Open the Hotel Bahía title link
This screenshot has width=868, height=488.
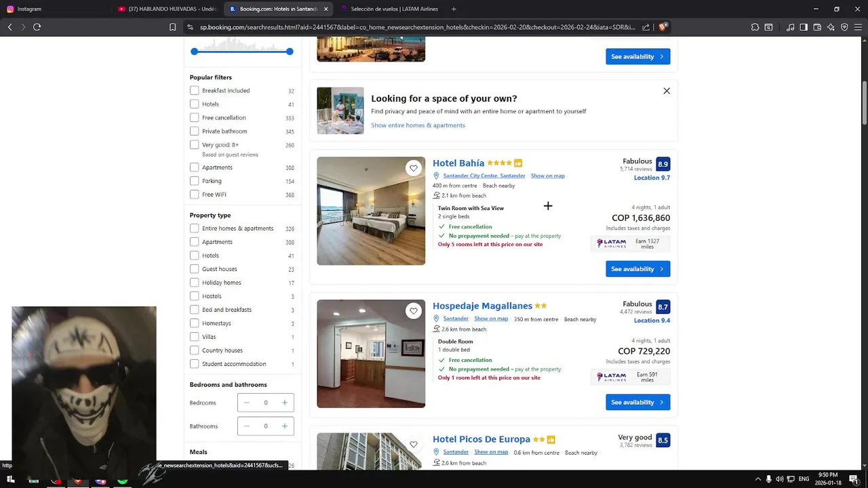click(458, 163)
